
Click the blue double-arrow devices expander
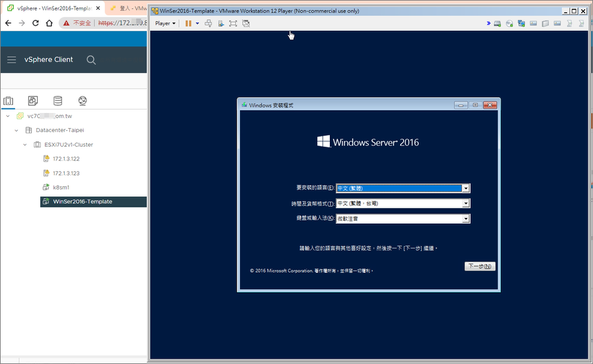pos(489,23)
